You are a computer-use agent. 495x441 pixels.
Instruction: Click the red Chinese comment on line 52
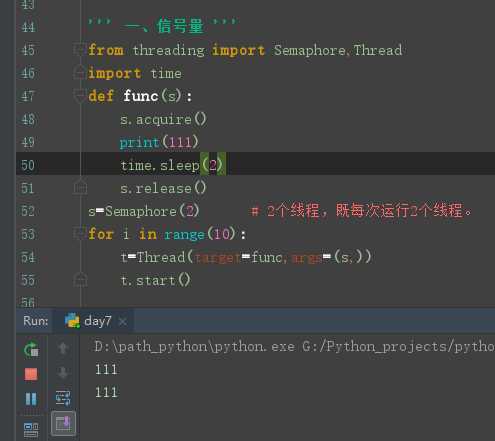(x=362, y=210)
